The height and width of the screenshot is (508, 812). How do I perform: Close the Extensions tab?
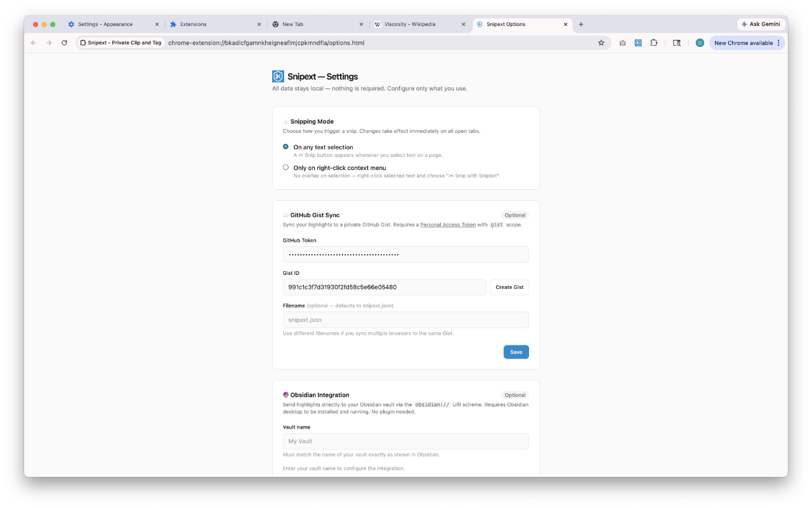pos(259,24)
